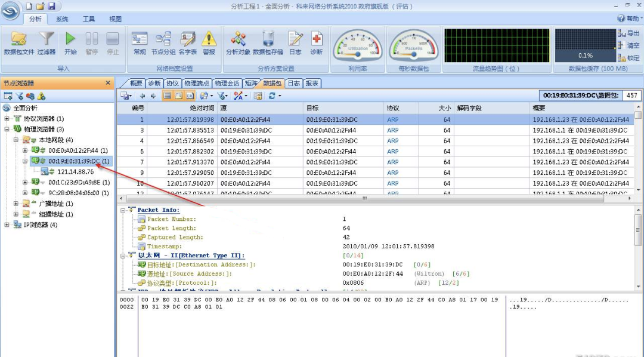Expand the IP浏览器 (4) node

[7, 224]
